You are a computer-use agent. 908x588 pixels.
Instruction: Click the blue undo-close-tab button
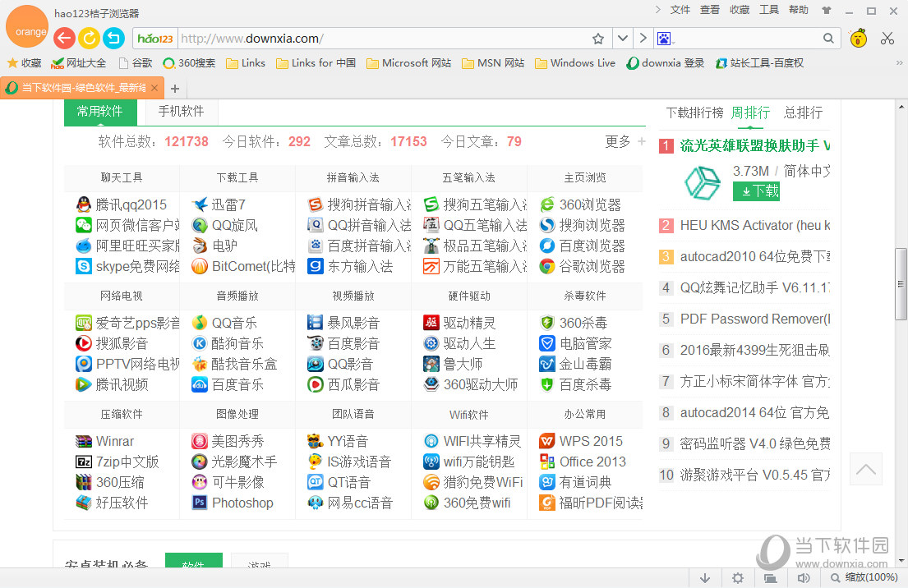tap(113, 39)
